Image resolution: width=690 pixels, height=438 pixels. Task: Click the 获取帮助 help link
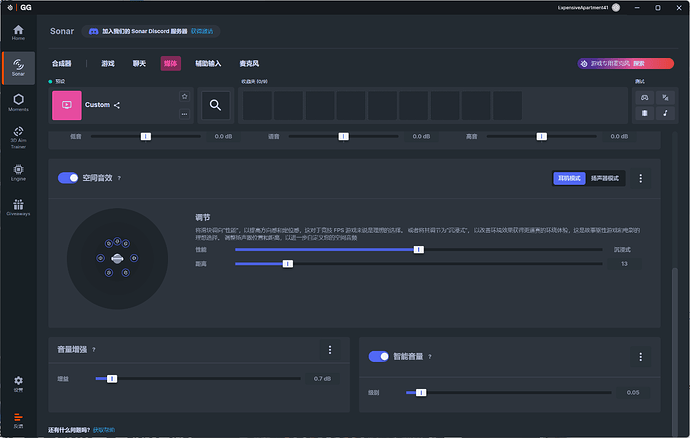[x=104, y=430]
